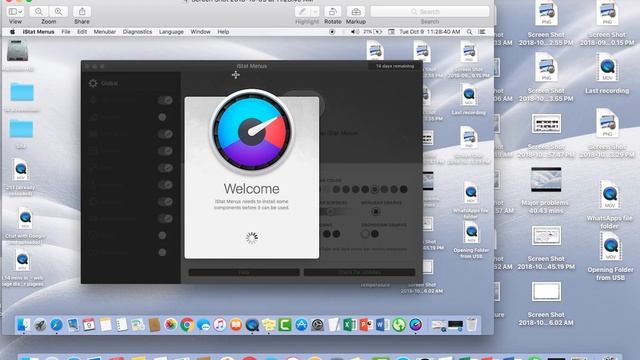The image size is (640, 360).
Task: Select the Highlight pen tool
Action: coord(302,12)
